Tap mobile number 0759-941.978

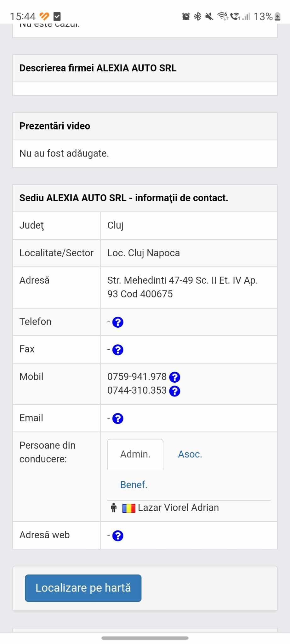[x=137, y=376]
